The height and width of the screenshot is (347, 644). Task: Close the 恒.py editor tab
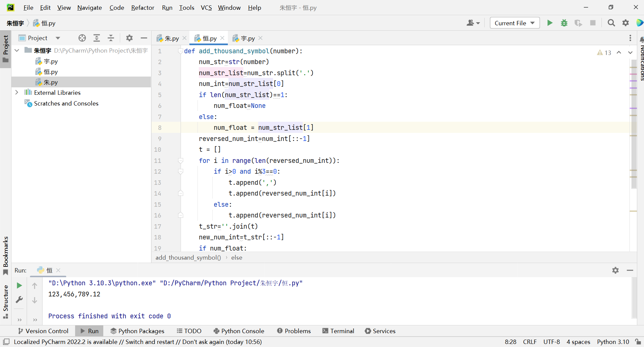click(x=222, y=38)
